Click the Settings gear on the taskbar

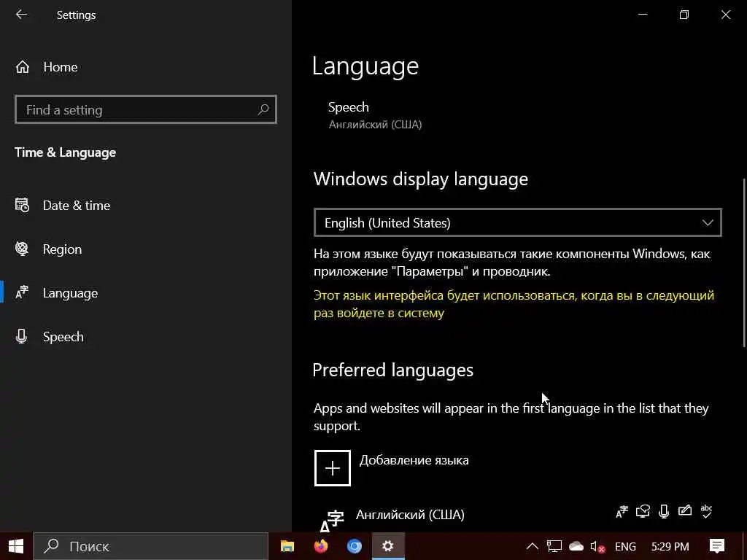coord(388,546)
